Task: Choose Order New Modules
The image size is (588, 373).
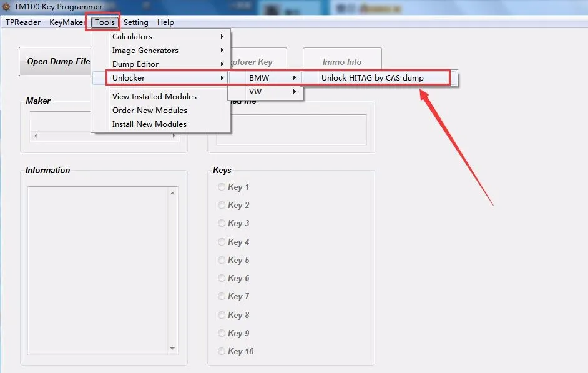Action: click(x=161, y=111)
